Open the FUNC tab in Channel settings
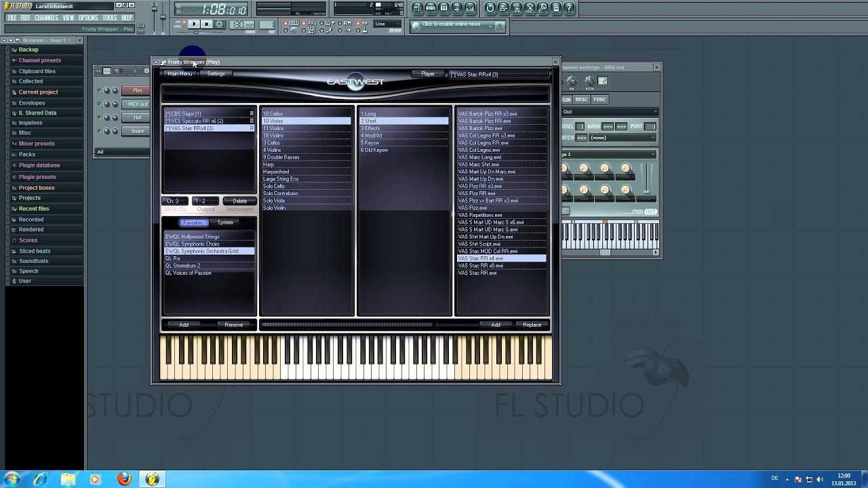The image size is (868, 488). point(600,100)
